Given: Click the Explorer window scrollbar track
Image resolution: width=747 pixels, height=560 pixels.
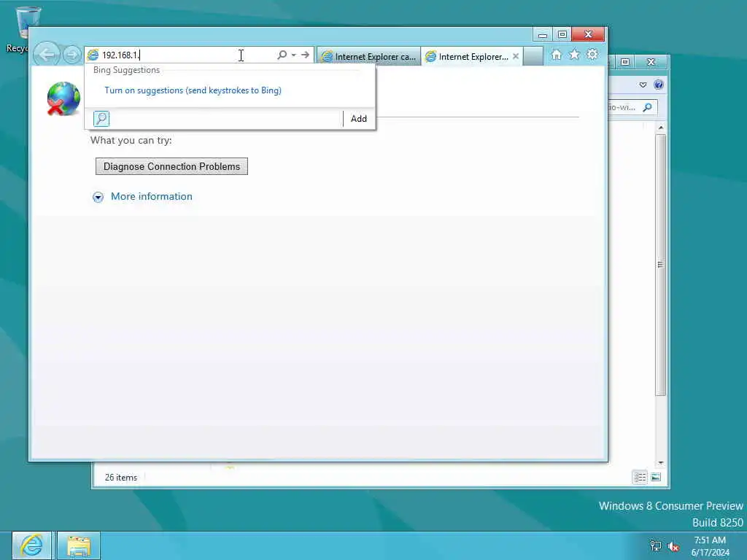Looking at the screenshot, I should 660,429.
